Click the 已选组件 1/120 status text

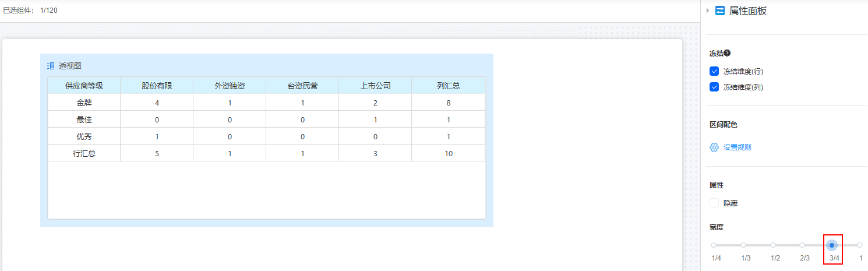pyautogui.click(x=30, y=10)
